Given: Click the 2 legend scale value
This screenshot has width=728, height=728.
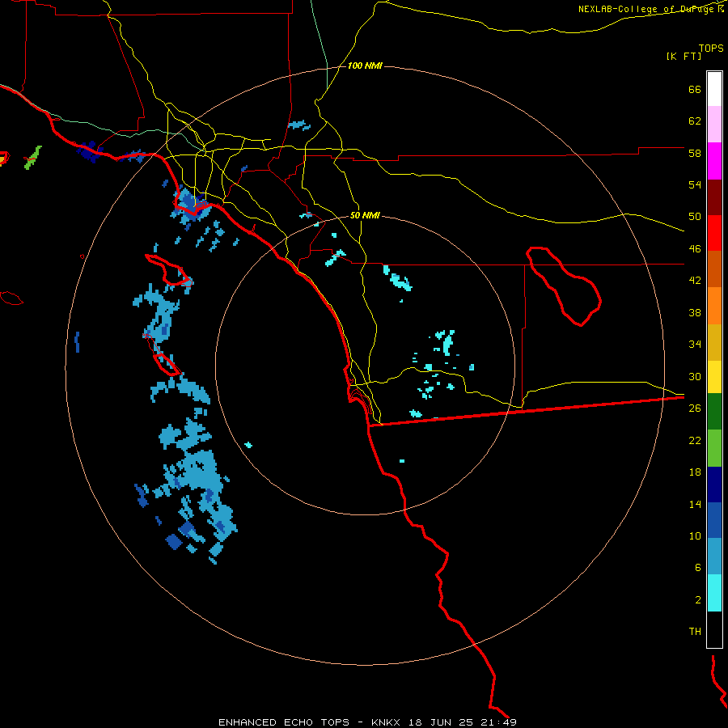Looking at the screenshot, I should [698, 599].
